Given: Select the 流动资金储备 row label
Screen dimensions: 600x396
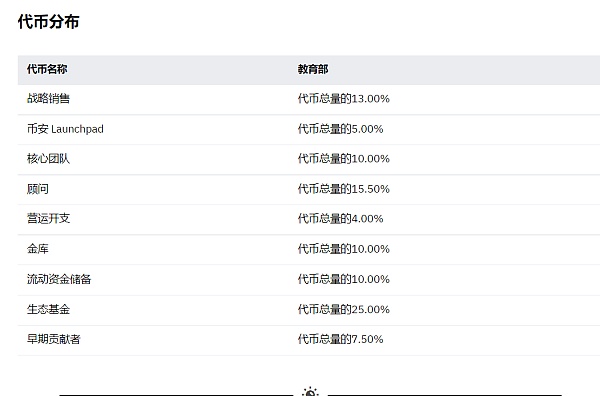Looking at the screenshot, I should (x=59, y=279).
